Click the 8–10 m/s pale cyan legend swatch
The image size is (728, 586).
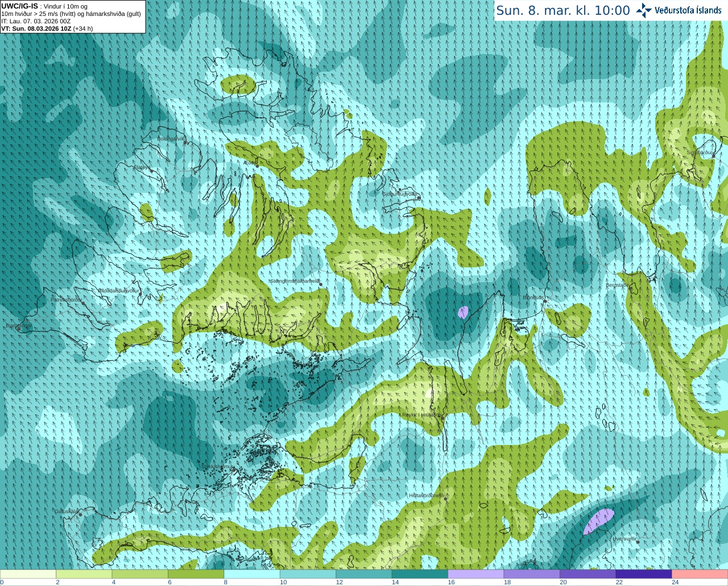252,574
